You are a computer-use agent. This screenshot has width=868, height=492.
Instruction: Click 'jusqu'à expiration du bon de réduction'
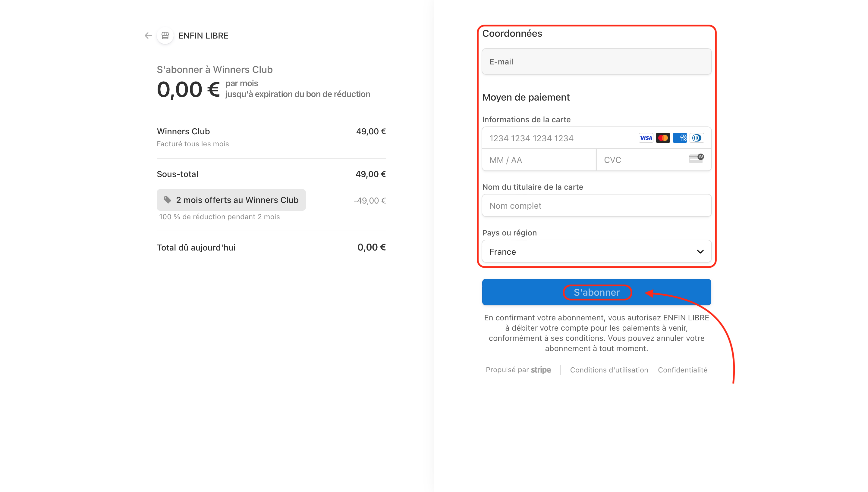pos(297,94)
